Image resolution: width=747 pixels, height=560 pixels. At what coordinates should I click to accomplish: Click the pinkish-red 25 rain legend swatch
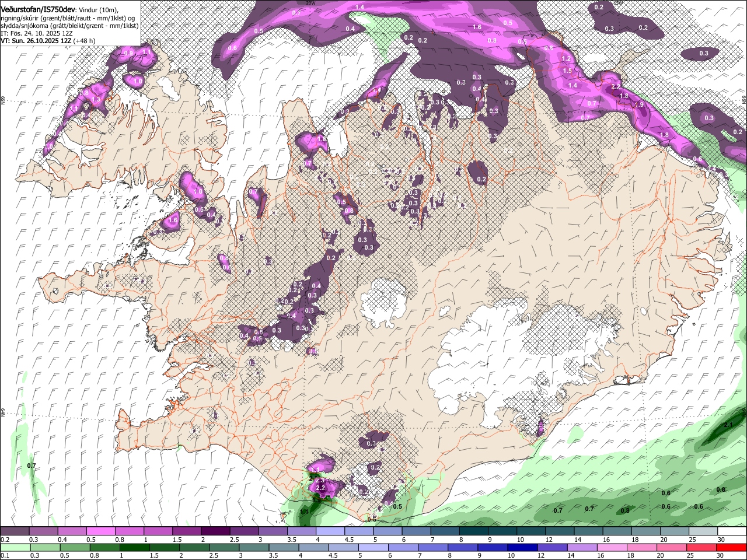(x=702, y=547)
